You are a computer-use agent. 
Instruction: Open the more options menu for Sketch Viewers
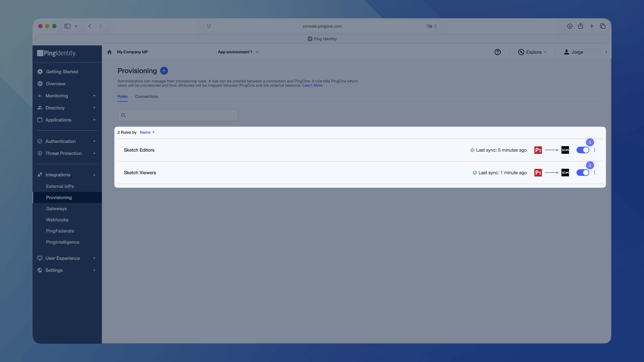(595, 173)
